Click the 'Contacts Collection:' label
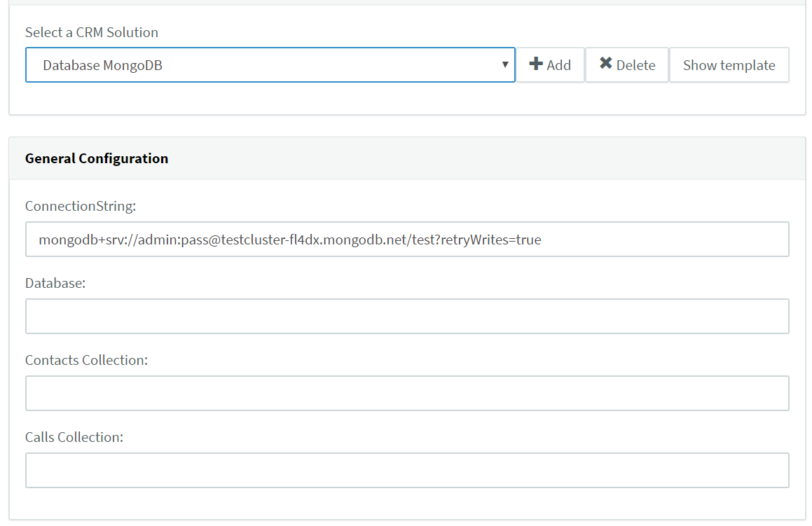The image size is (812, 526). tap(86, 360)
